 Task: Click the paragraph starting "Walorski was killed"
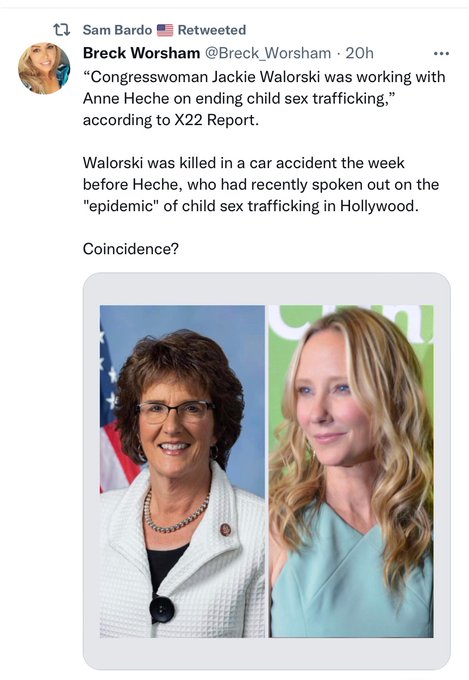(x=261, y=184)
